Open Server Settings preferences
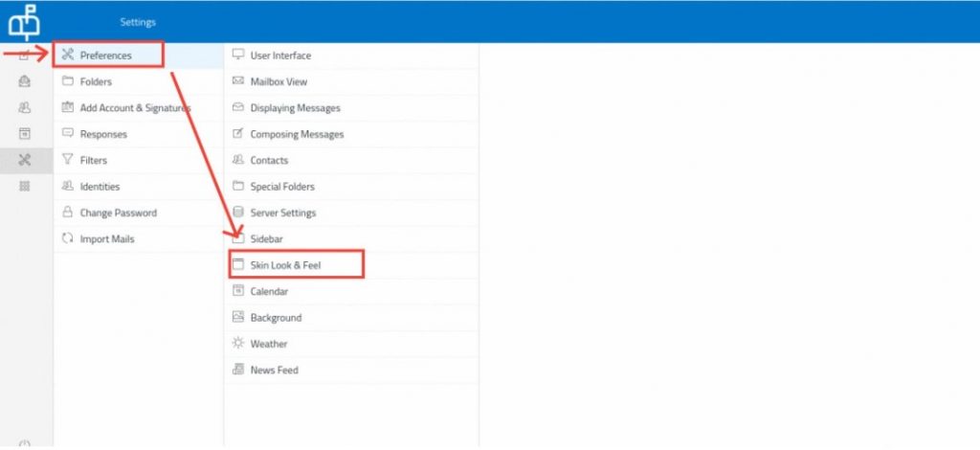The width and height of the screenshot is (980, 450). coord(282,213)
